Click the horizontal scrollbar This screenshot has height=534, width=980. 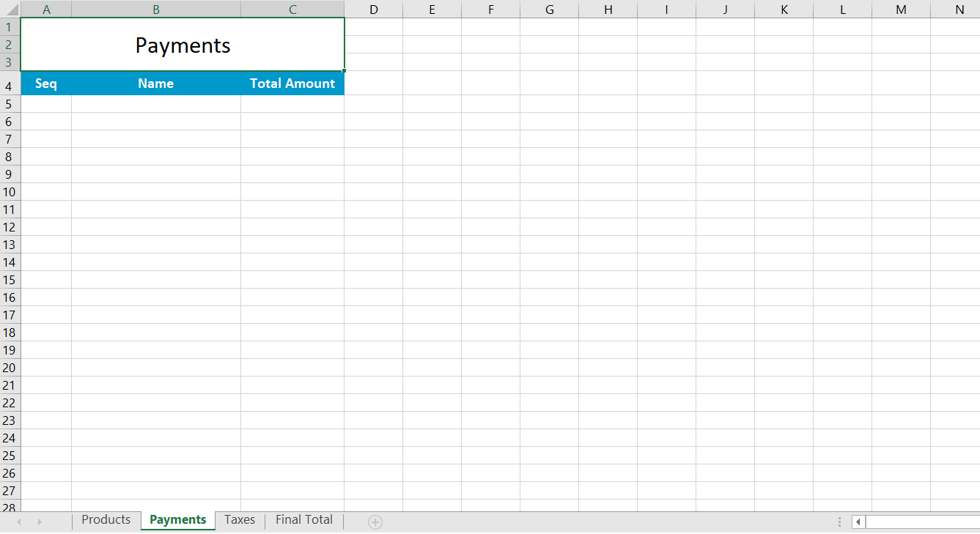click(x=920, y=522)
